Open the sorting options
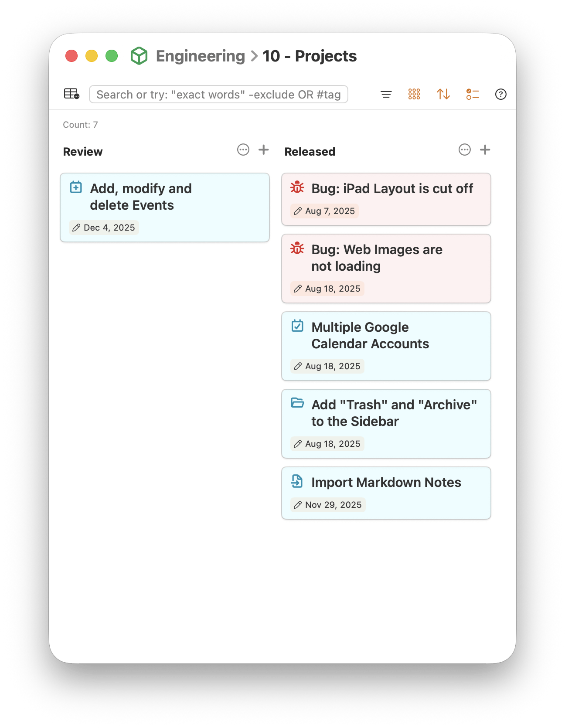Viewport: 565px width, 728px height. click(x=443, y=94)
